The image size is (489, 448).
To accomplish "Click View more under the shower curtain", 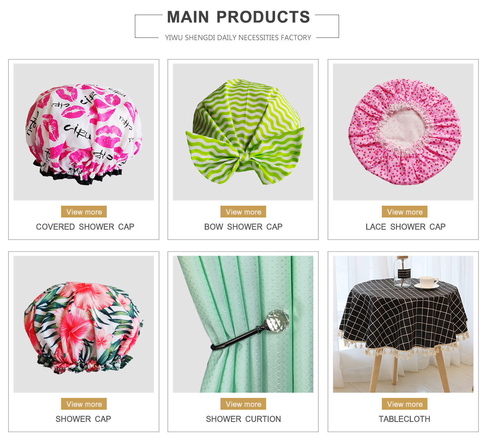I will pyautogui.click(x=243, y=404).
